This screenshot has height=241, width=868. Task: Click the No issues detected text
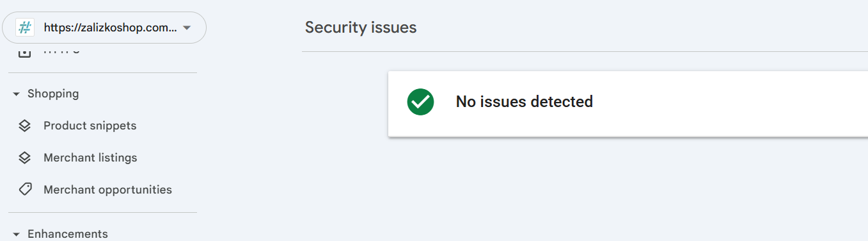[525, 101]
